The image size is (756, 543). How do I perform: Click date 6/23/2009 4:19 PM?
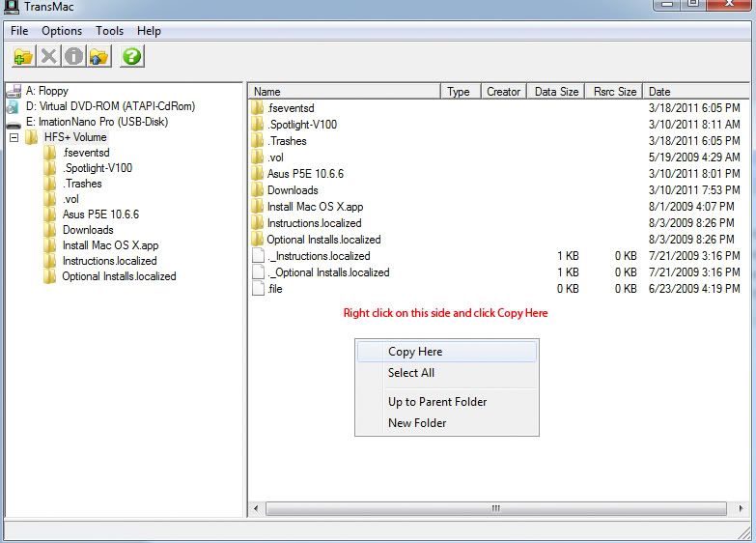click(x=694, y=288)
